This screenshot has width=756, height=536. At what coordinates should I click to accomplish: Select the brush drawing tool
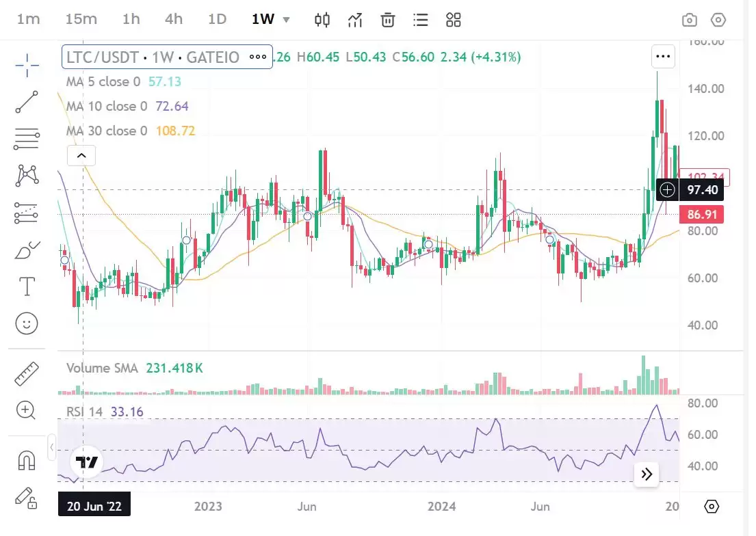[27, 250]
